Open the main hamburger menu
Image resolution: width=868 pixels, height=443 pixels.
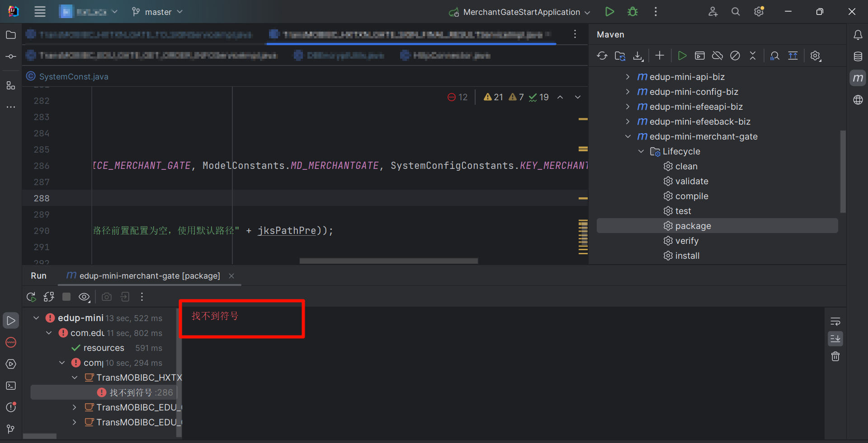pyautogui.click(x=40, y=12)
